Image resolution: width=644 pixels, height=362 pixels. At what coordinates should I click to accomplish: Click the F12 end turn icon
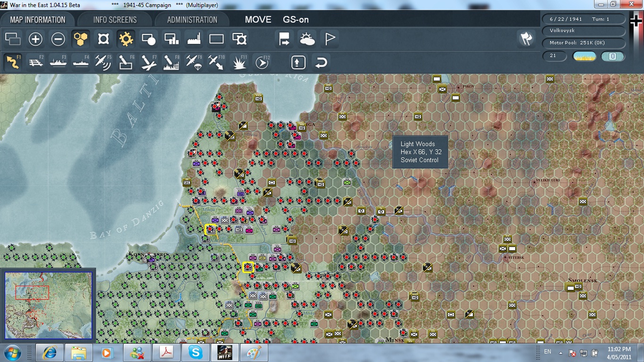pyautogui.click(x=262, y=62)
